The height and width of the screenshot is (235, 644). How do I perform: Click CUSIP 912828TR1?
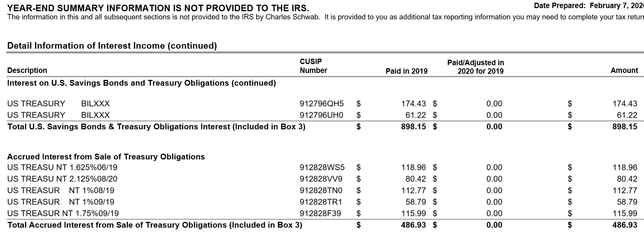[320, 202]
